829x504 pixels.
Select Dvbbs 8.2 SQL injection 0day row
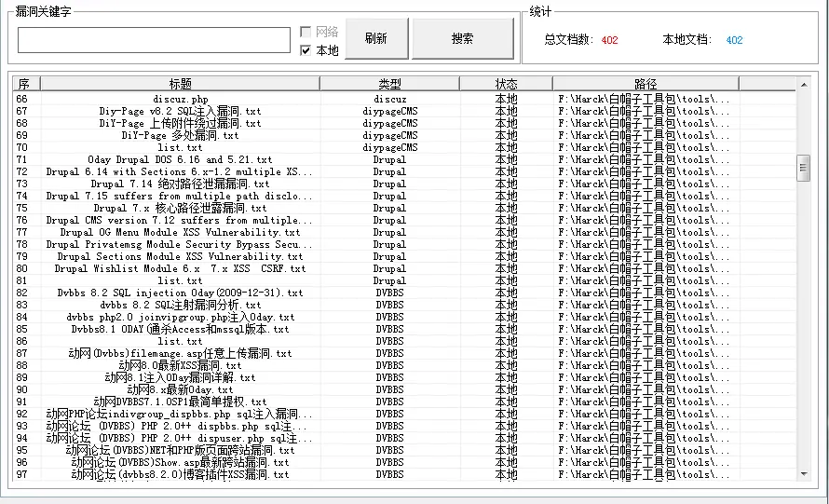point(181,293)
